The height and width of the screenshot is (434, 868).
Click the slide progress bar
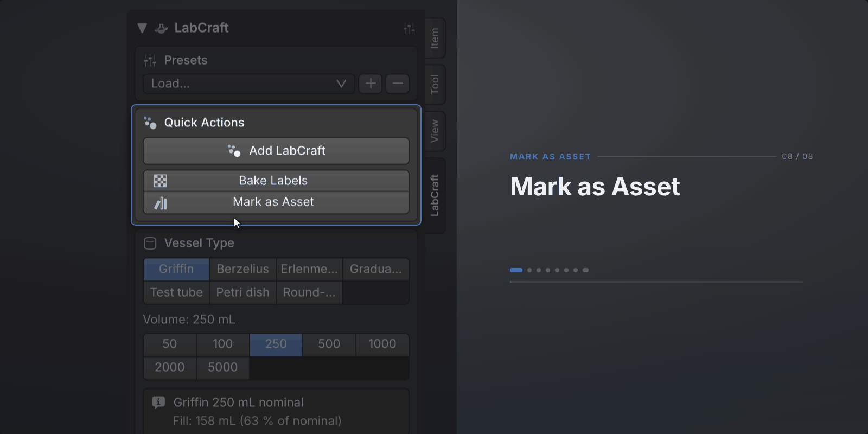[x=656, y=282]
